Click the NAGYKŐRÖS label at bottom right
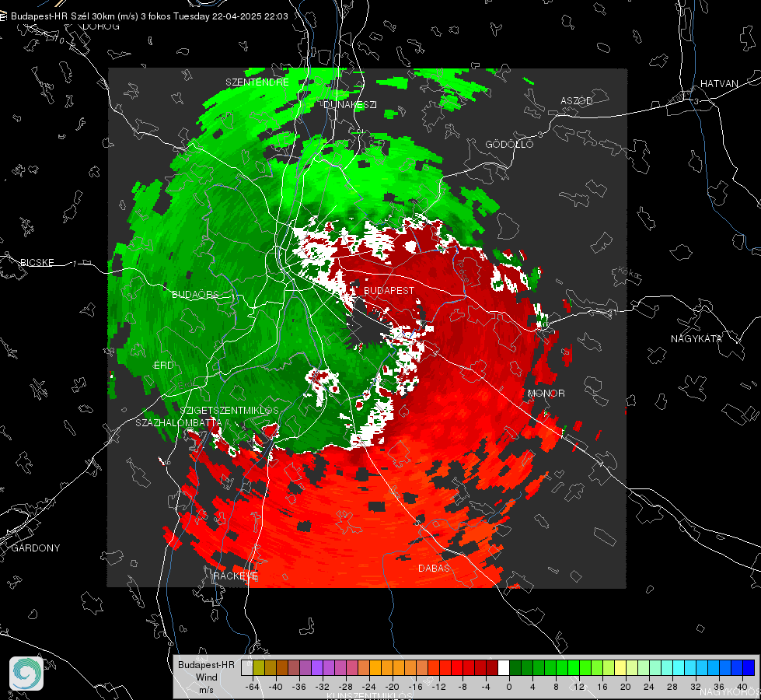The width and height of the screenshot is (761, 700). (729, 691)
